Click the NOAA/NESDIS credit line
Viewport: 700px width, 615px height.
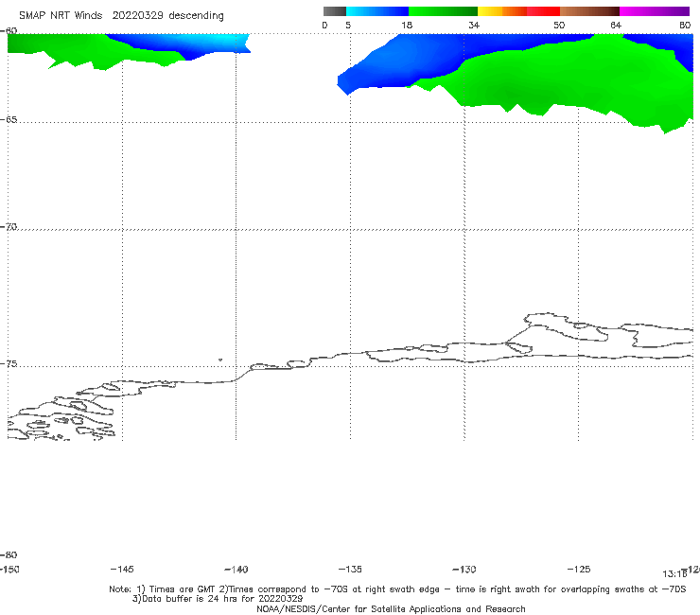point(391,609)
